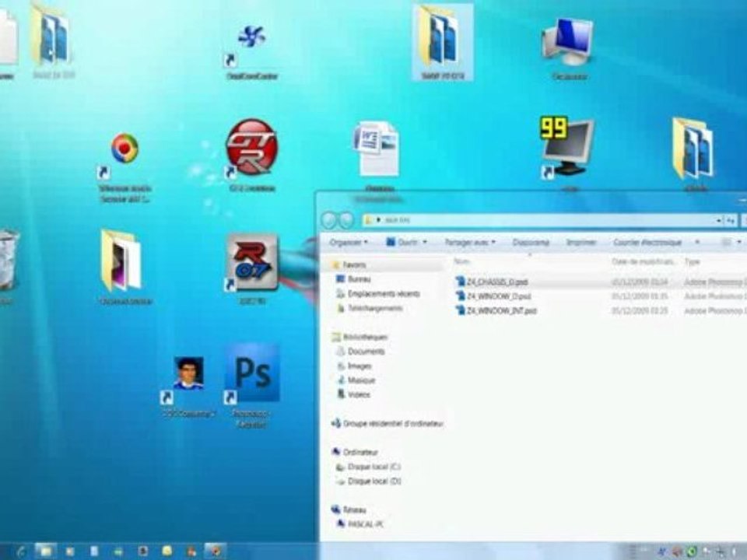The width and height of the screenshot is (747, 560).
Task: Click the Diaporama toolbar button
Action: (x=531, y=243)
